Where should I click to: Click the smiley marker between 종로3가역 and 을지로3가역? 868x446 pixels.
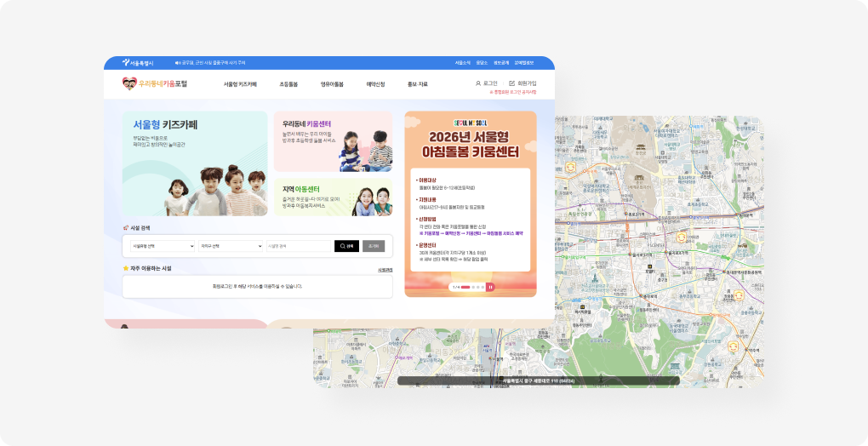pos(682,237)
